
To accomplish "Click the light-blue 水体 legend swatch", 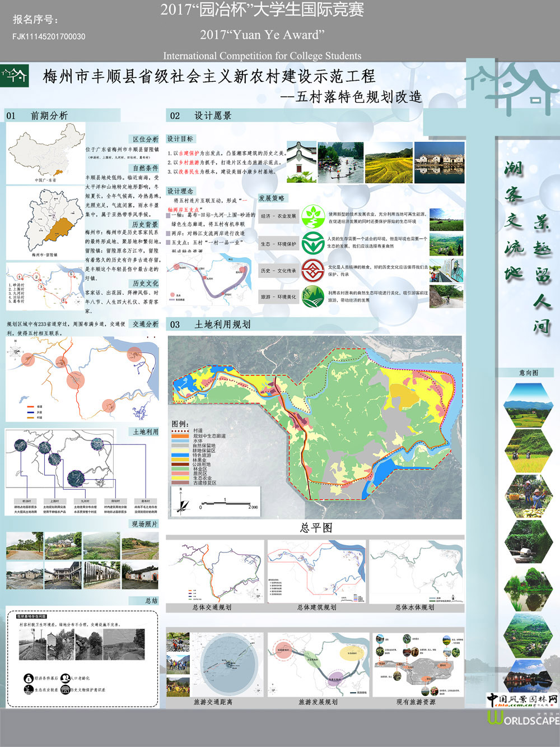I will click(180, 440).
